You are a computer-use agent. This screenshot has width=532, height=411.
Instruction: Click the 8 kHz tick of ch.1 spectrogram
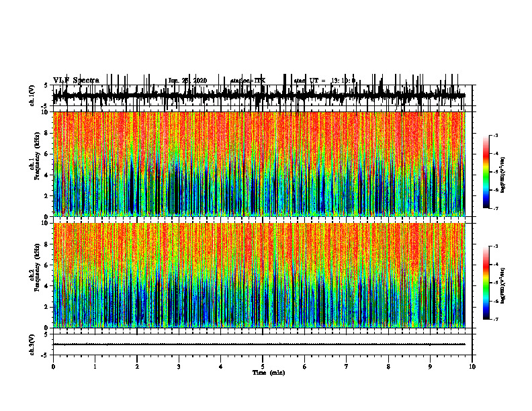point(48,133)
